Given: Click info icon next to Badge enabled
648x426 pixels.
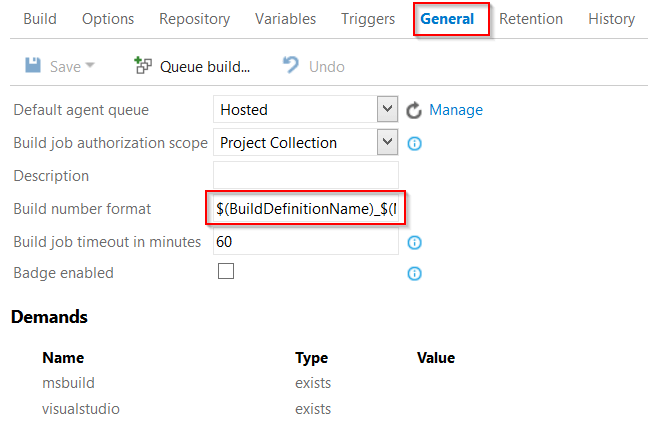Looking at the screenshot, I should [x=415, y=273].
